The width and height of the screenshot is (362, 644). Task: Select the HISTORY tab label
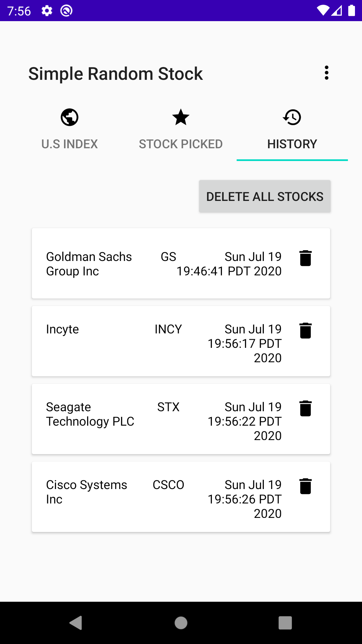coord(292,144)
